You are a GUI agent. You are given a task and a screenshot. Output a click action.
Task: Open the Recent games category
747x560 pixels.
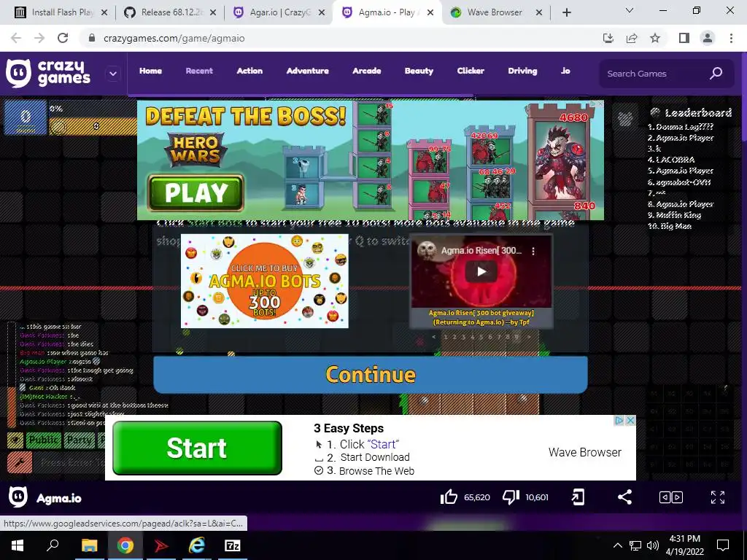199,71
